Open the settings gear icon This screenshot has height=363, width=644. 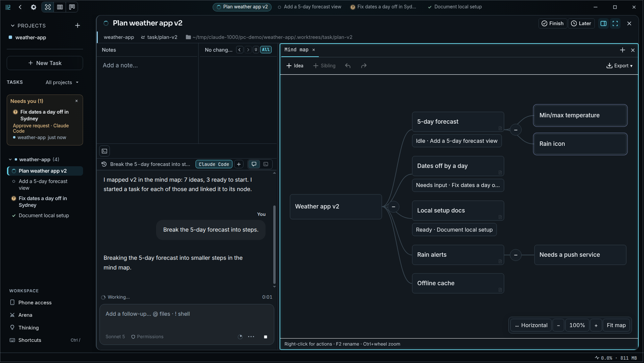33,7
